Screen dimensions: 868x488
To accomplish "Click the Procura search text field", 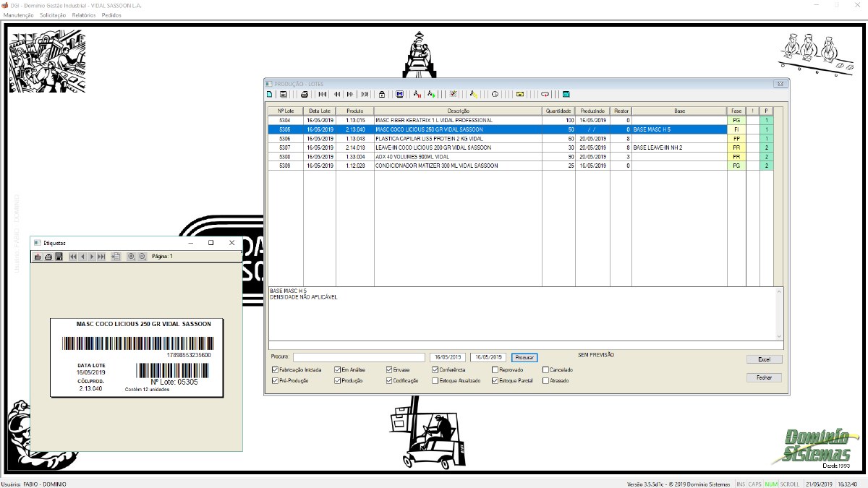I will point(359,357).
